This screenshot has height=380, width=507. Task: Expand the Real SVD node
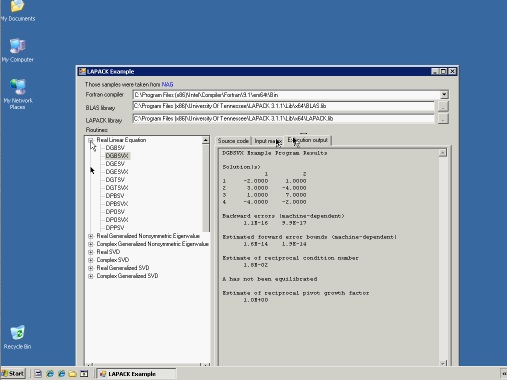[90, 252]
